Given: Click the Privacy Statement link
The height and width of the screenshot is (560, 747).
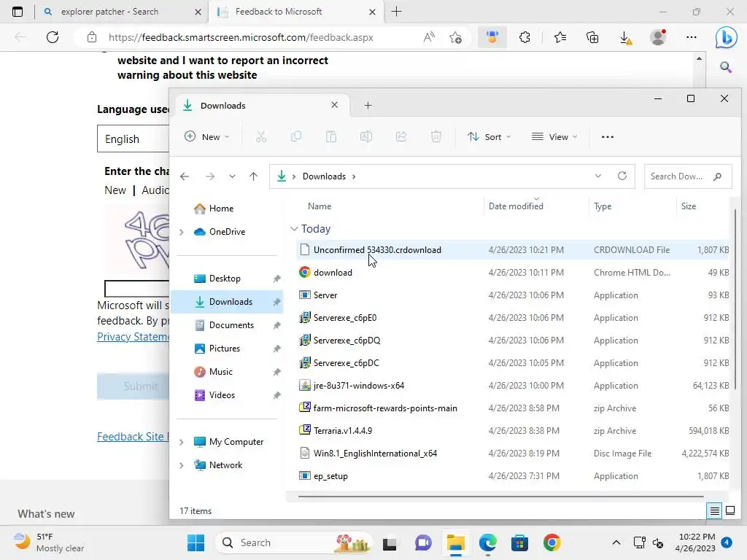Looking at the screenshot, I should tap(133, 337).
